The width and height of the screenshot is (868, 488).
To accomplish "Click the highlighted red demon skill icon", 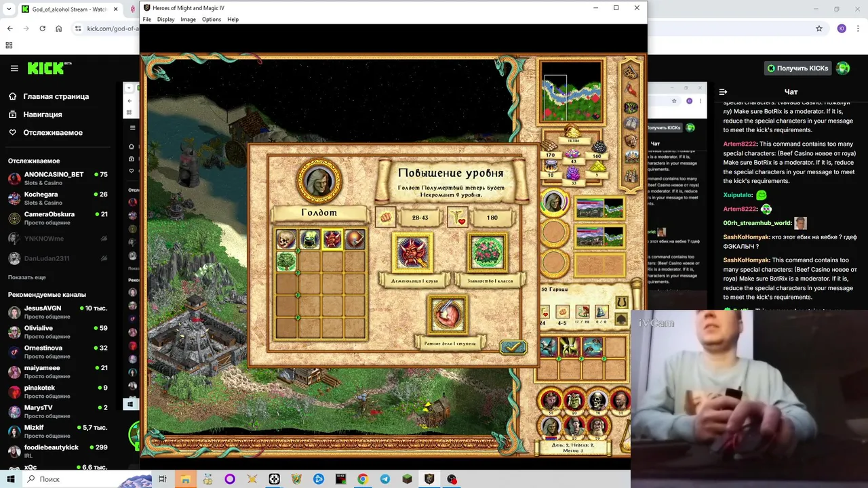I will tap(332, 239).
